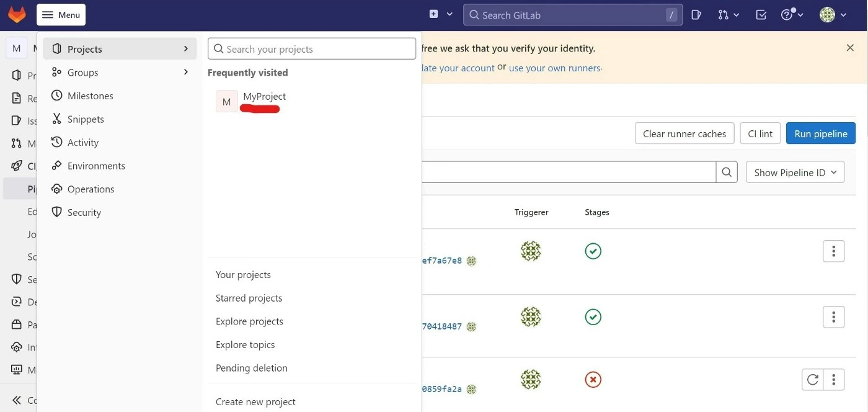Click Clear runner caches button

[684, 133]
